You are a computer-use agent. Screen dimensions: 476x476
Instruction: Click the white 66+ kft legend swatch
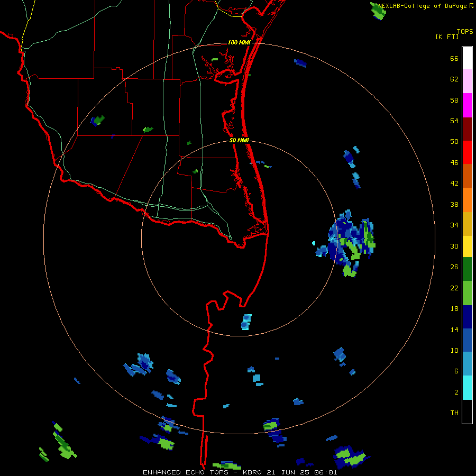[x=467, y=58]
